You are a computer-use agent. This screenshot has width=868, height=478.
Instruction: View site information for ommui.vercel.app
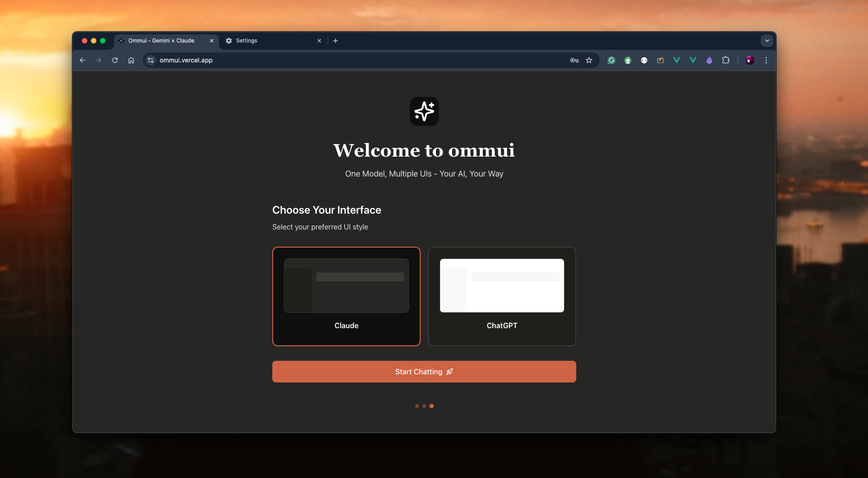[x=151, y=60]
